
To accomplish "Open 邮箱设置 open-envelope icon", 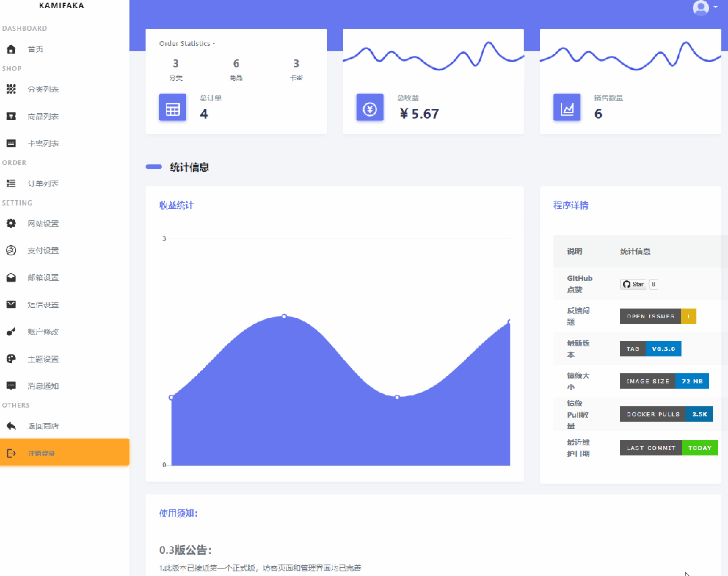I will [x=11, y=278].
